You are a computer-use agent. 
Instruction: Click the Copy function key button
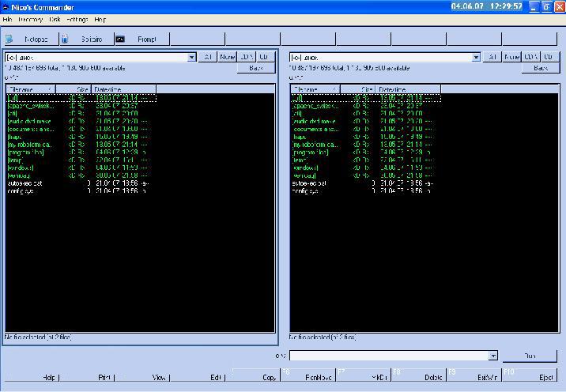pos(253,375)
